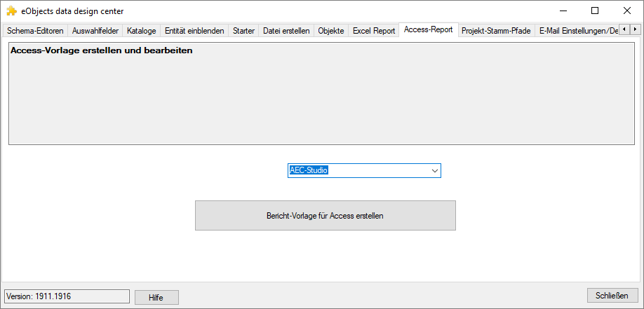Click the Version: 1911.1916 field
The width and height of the screenshot is (644, 309).
pyautogui.click(x=67, y=296)
